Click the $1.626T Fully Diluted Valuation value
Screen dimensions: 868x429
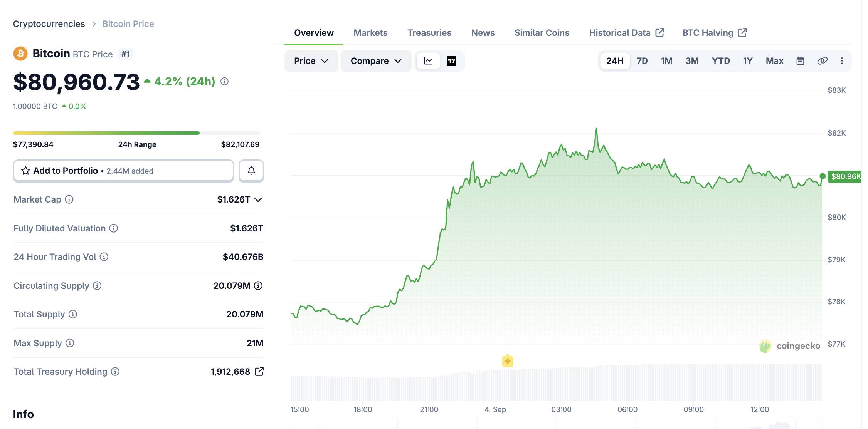point(247,228)
